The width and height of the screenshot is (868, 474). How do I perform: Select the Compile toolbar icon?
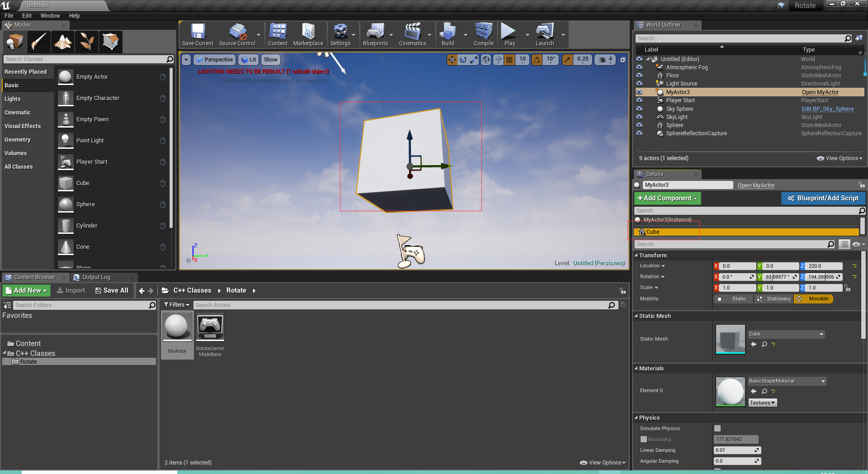[x=483, y=34]
